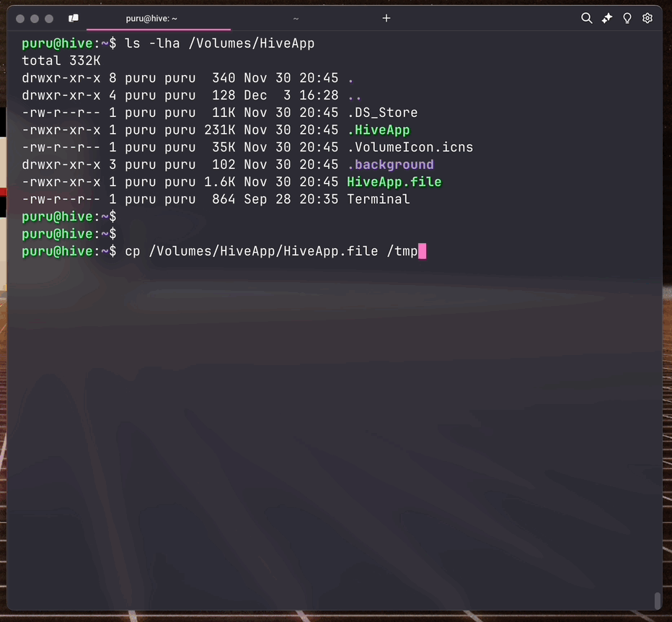Click the vertical scrollbar thumb at bottom right
The height and width of the screenshot is (622, 672).
[x=658, y=600]
